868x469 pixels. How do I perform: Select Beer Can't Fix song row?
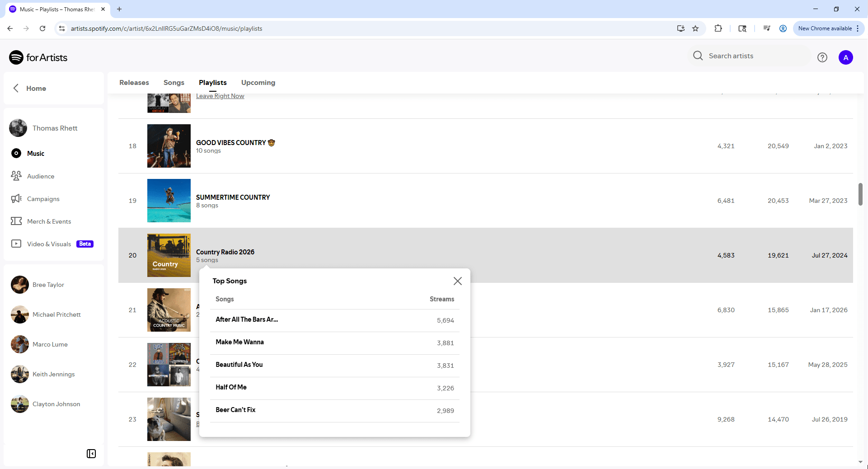pos(335,411)
